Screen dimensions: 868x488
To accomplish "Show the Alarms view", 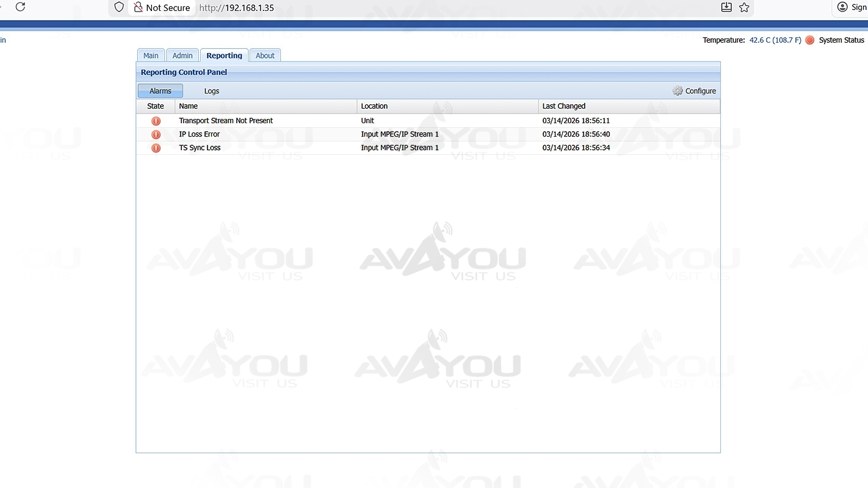I will 161,91.
